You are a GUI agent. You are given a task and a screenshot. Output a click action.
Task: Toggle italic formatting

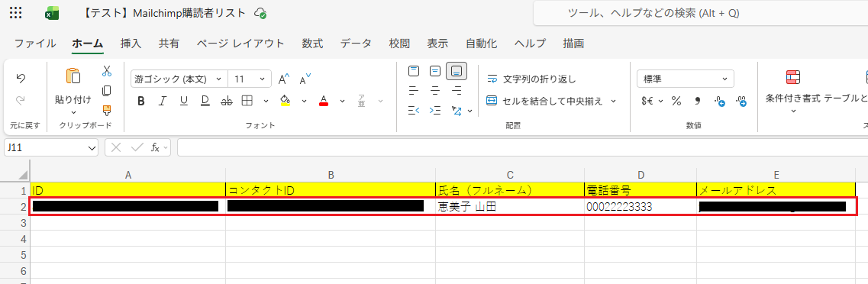point(162,101)
